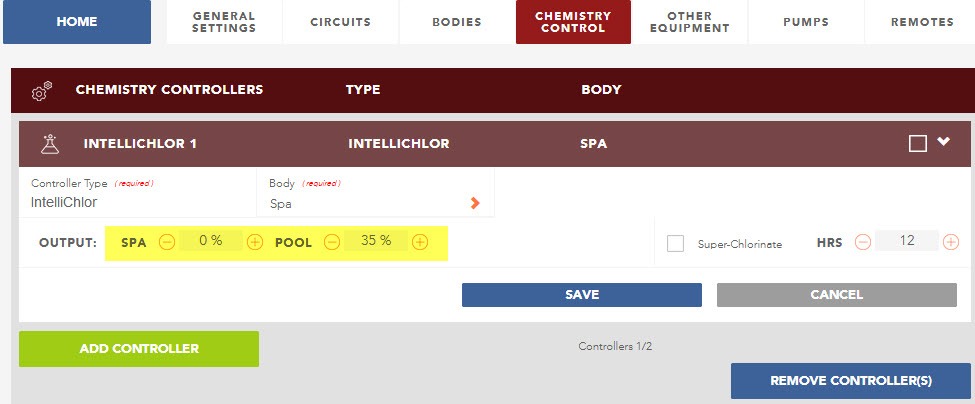Tick the IntelliChlor 1 row selection checkbox
975x404 pixels.
[918, 144]
